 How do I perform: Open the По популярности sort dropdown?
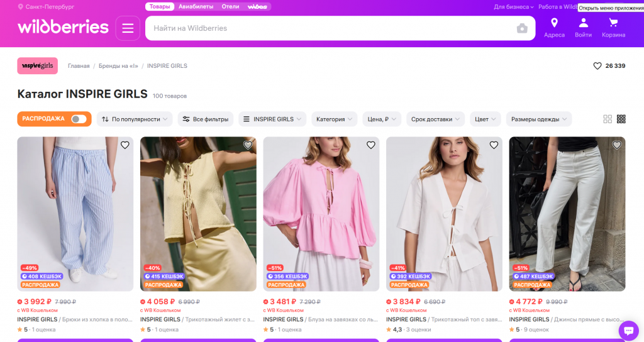pos(135,119)
